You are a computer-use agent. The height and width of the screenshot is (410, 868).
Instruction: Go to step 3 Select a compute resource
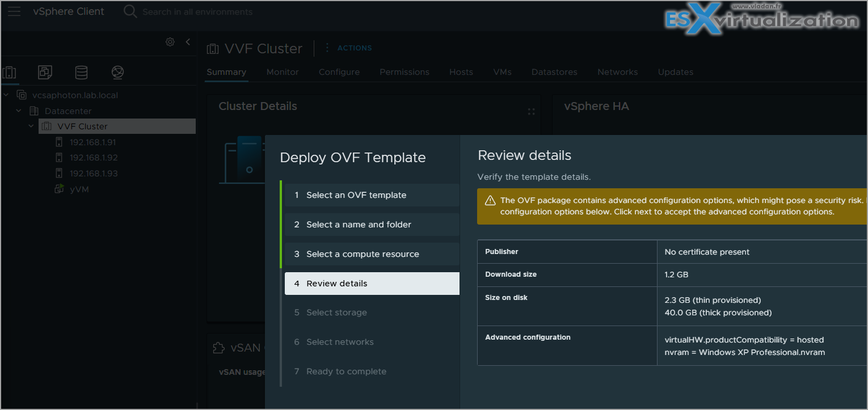click(372, 254)
